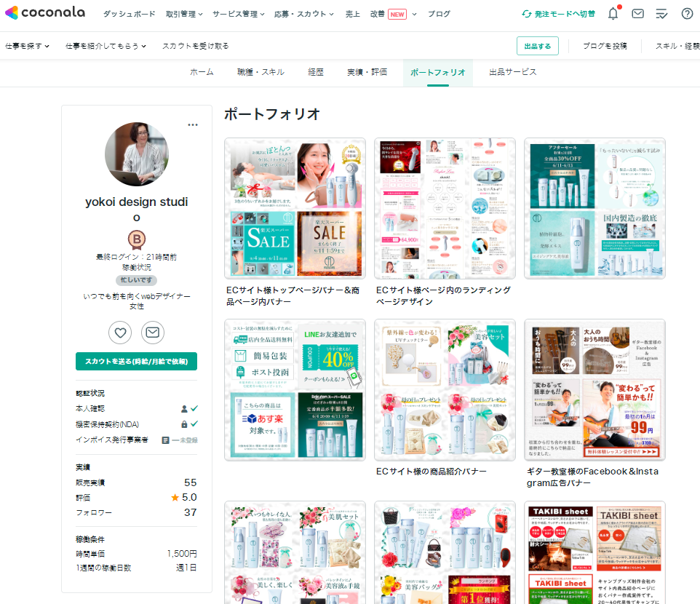The width and height of the screenshot is (700, 604).
Task: Expand the 取引管理 dropdown menu
Action: (185, 14)
